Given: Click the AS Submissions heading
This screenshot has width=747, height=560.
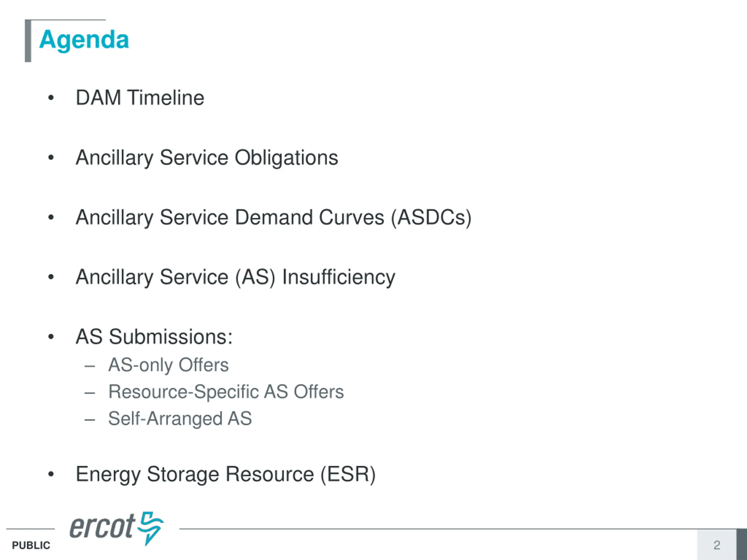Looking at the screenshot, I should coord(154,337).
